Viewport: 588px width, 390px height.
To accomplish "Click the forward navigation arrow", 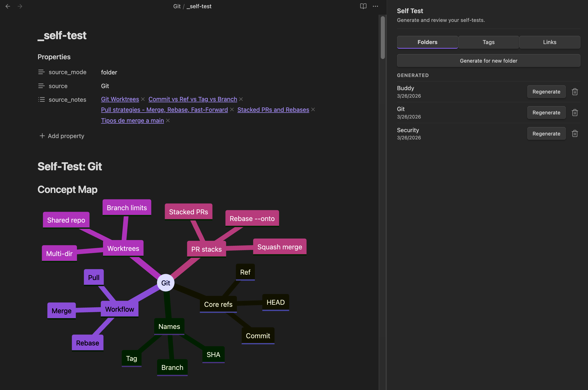I will (20, 6).
